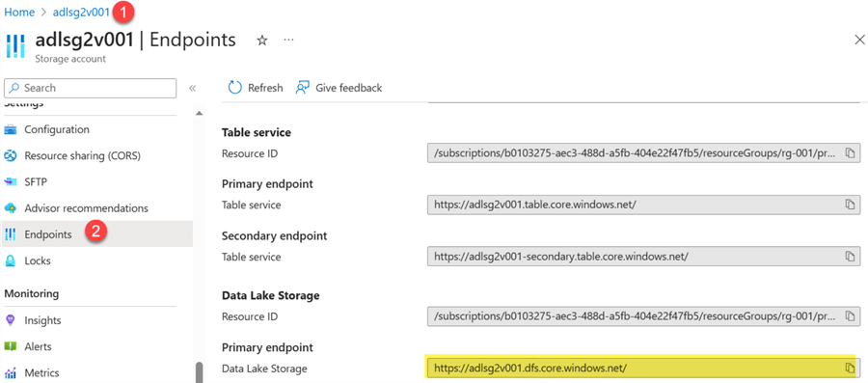
Task: Click the Alerts sidebar icon
Action: tap(11, 346)
